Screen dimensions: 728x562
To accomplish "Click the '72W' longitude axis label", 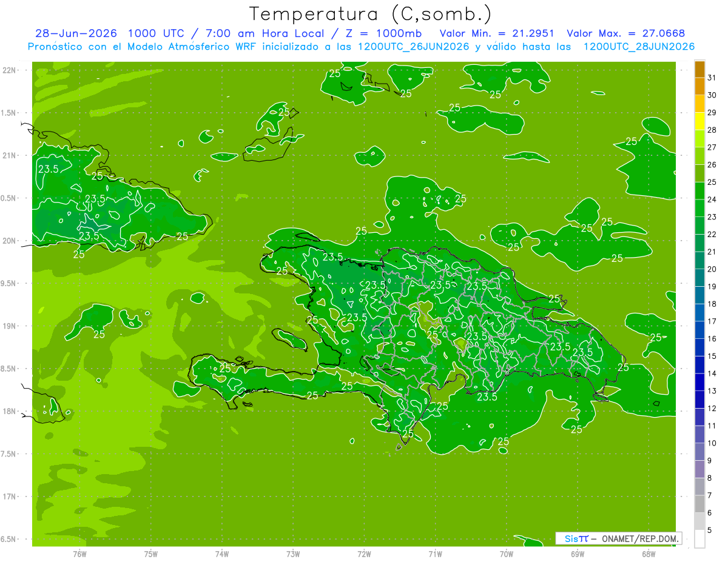I will coord(364,554).
